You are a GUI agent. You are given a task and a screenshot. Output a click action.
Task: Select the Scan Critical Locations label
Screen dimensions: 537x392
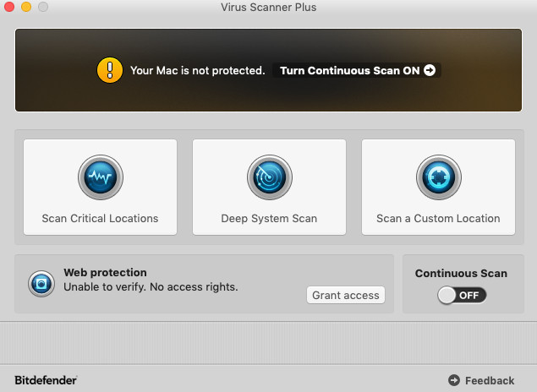100,218
